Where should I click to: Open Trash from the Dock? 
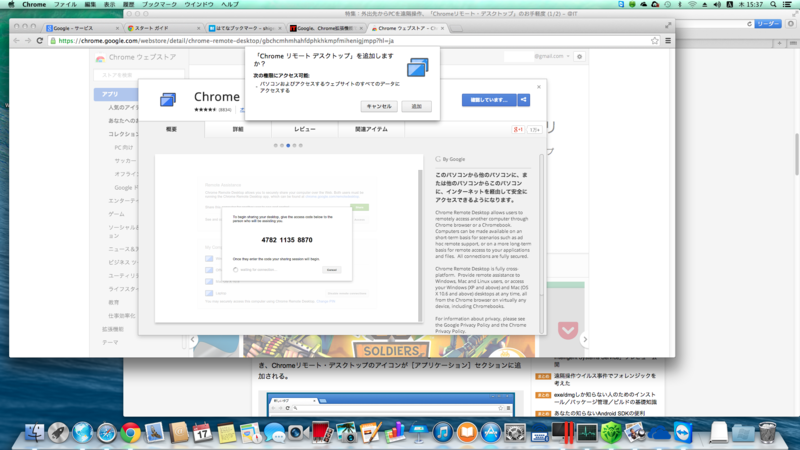pos(767,433)
